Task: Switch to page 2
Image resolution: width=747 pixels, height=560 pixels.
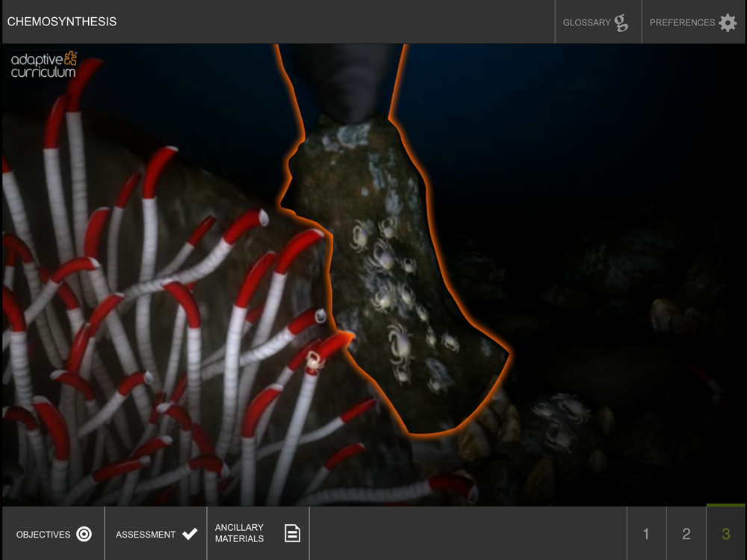Action: pos(686,534)
